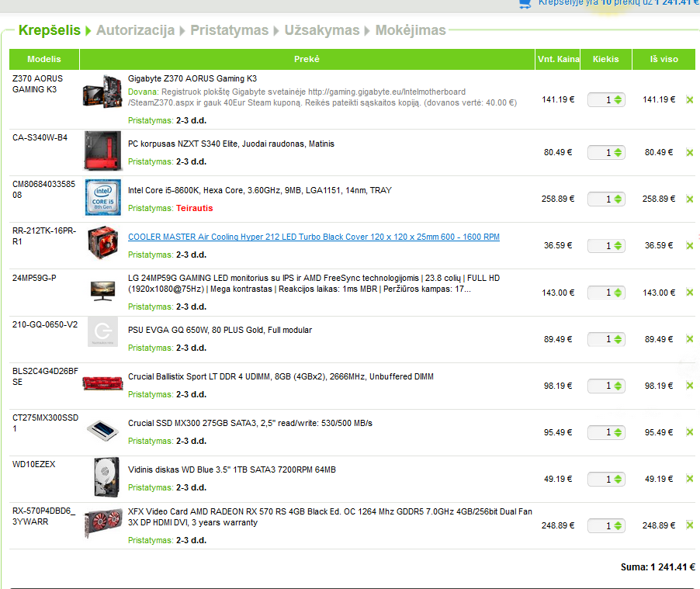Remove XFX Radeon RX 570 from cart
Image resolution: width=700 pixels, height=589 pixels.
coord(690,525)
